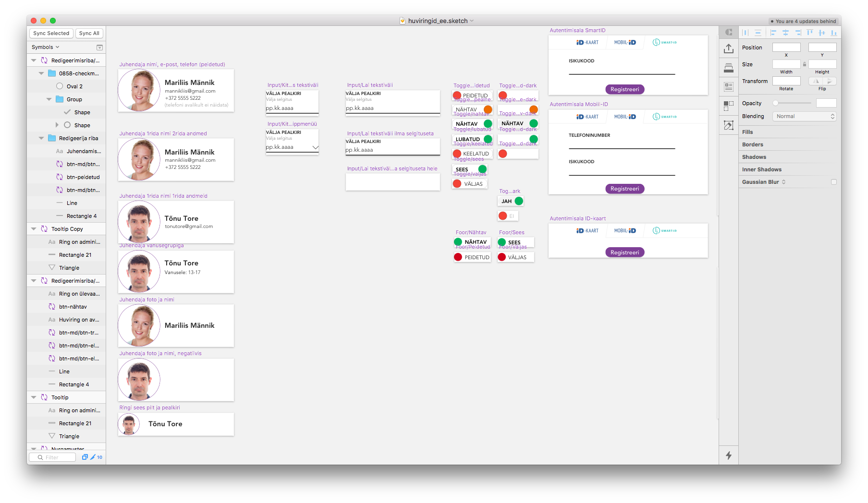The width and height of the screenshot is (868, 503).
Task: Flip layer horizontally
Action: tap(816, 81)
